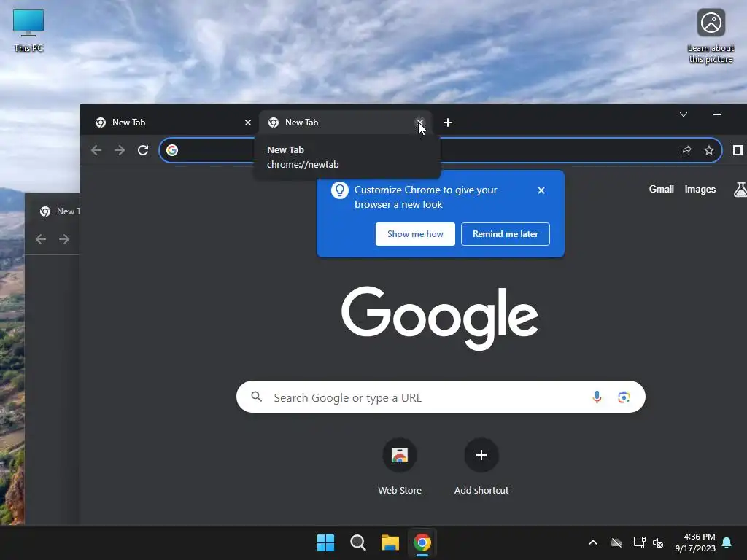Viewport: 747px width, 560px height.
Task: Show hidden icons in system tray
Action: click(593, 542)
